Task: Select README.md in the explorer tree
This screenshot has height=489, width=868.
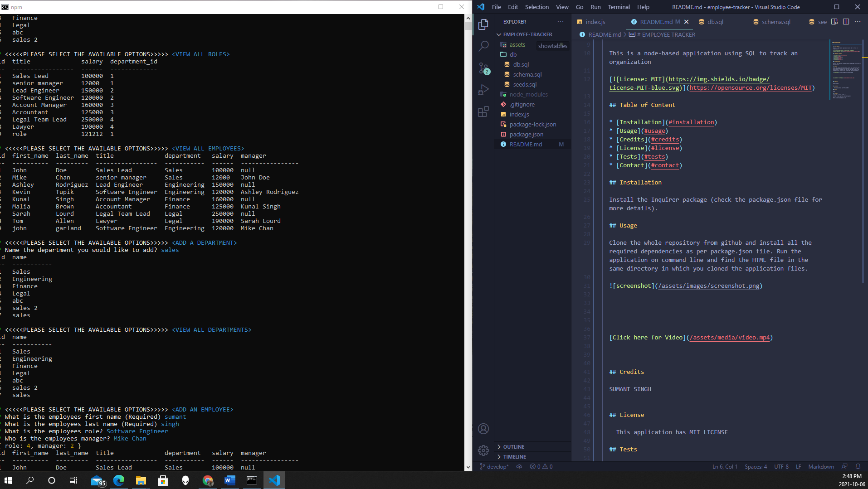Action: (526, 144)
